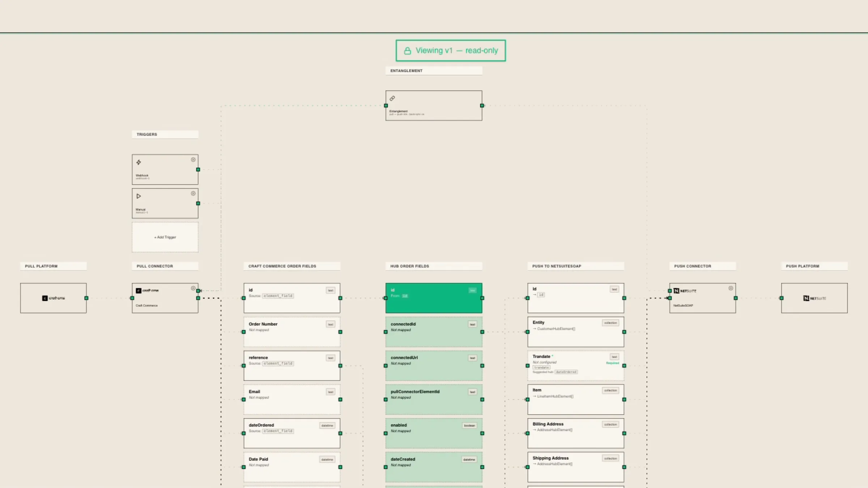Select the Shipping Address push field
The image size is (868, 488).
click(x=576, y=467)
